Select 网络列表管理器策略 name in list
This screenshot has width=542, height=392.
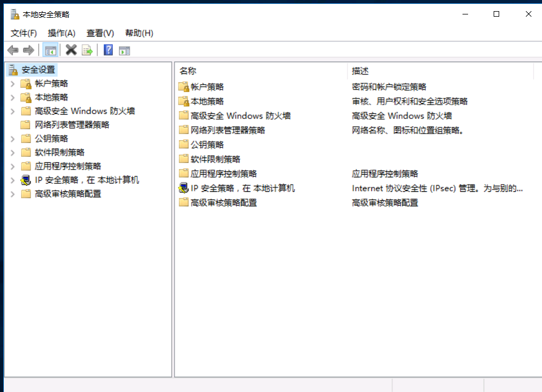(228, 130)
